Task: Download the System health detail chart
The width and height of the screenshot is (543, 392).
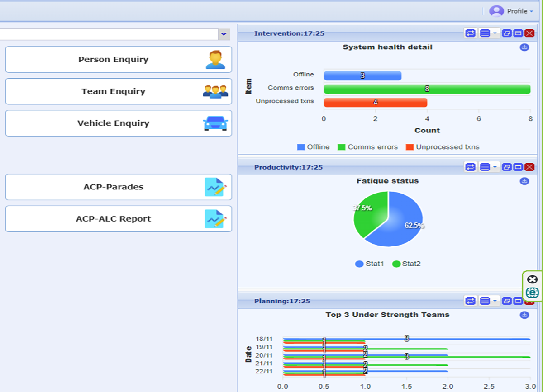Action: (x=524, y=47)
